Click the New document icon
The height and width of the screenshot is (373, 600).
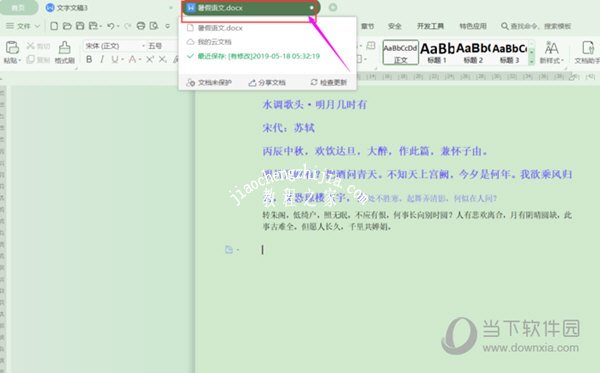click(54, 26)
